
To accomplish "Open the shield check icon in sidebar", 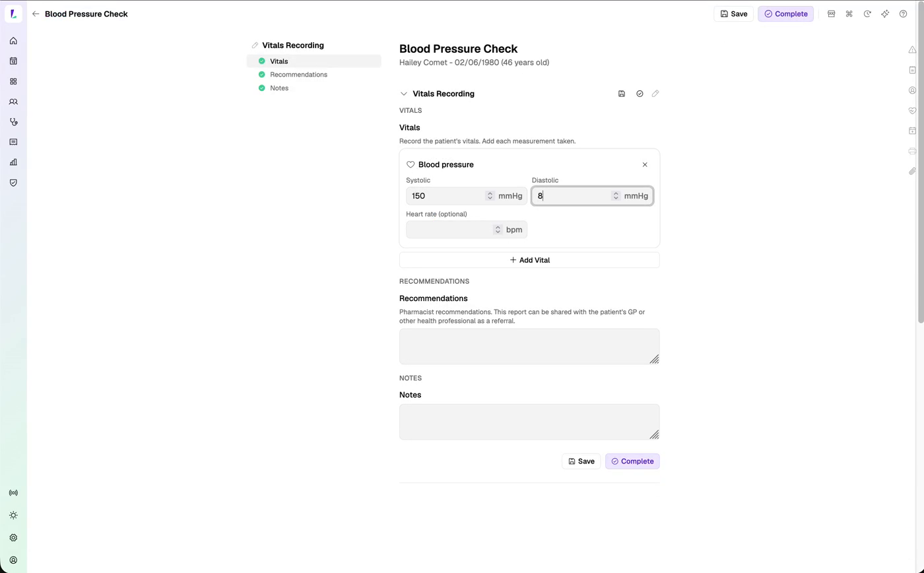I will pos(13,183).
